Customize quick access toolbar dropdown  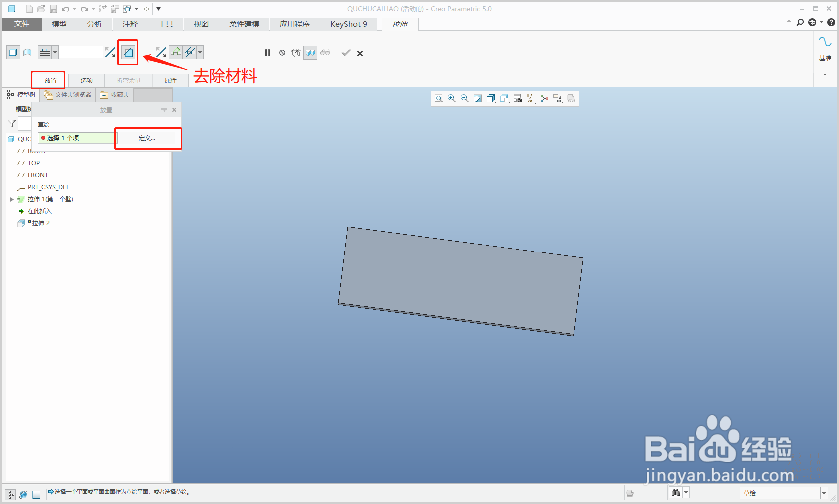point(159,9)
